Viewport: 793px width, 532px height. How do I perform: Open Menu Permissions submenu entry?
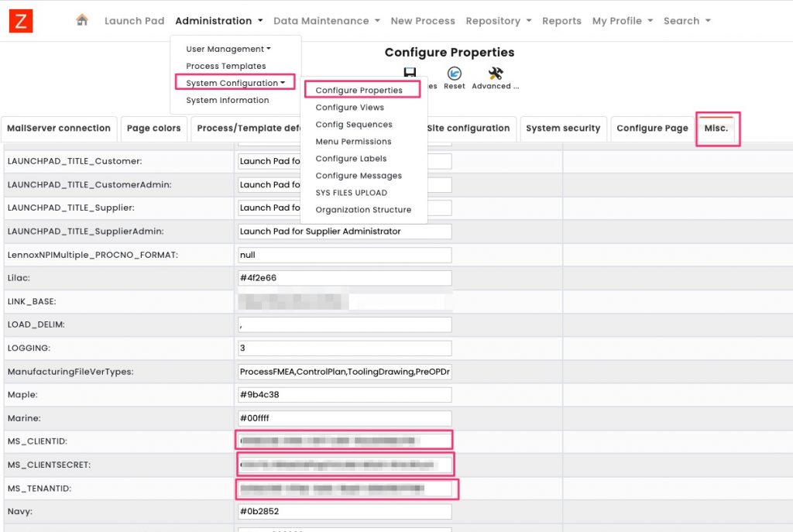(353, 142)
